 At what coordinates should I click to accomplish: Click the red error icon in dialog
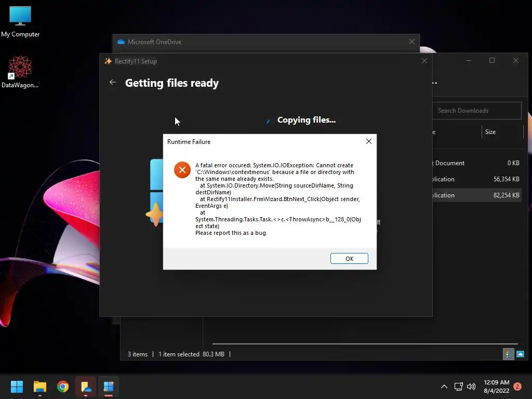point(182,170)
